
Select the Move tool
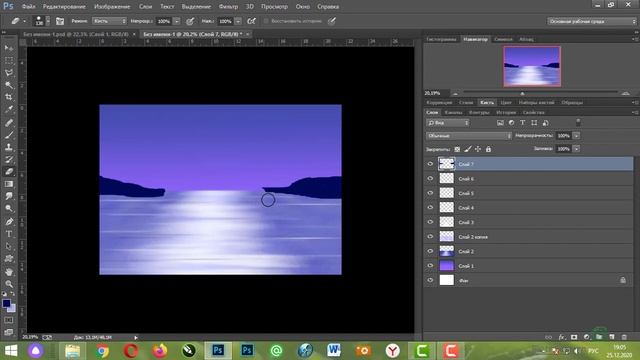(9, 48)
